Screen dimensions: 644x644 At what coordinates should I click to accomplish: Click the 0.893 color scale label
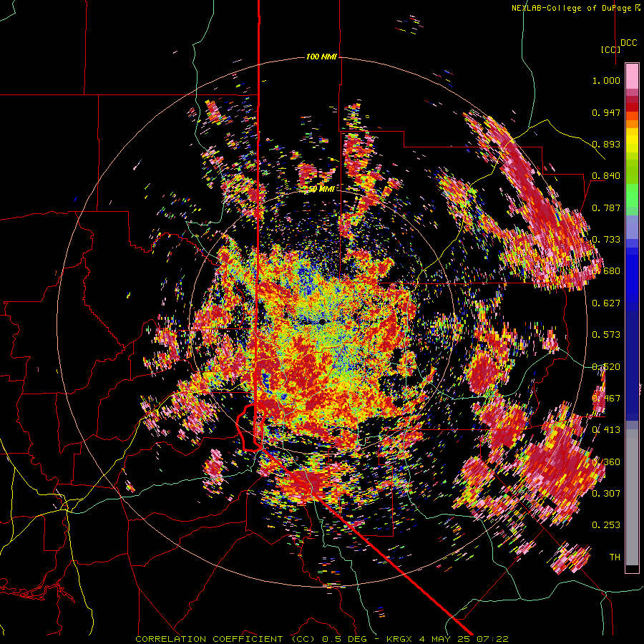tap(606, 144)
